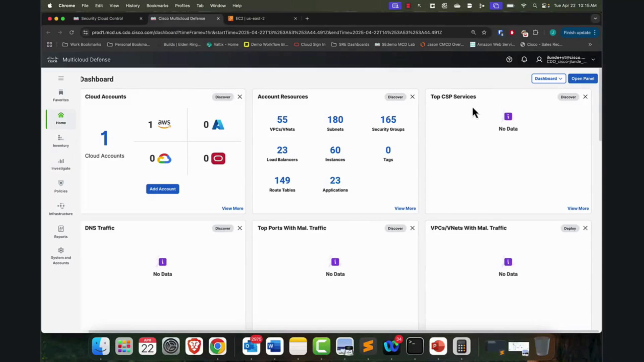
Task: Open the Reports sidebar icon
Action: coord(61,232)
